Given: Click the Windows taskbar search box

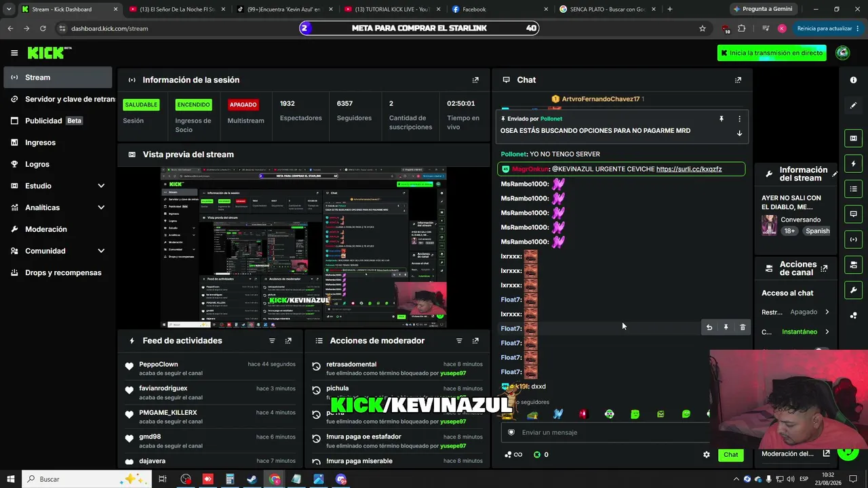Looking at the screenshot, I should [85, 479].
